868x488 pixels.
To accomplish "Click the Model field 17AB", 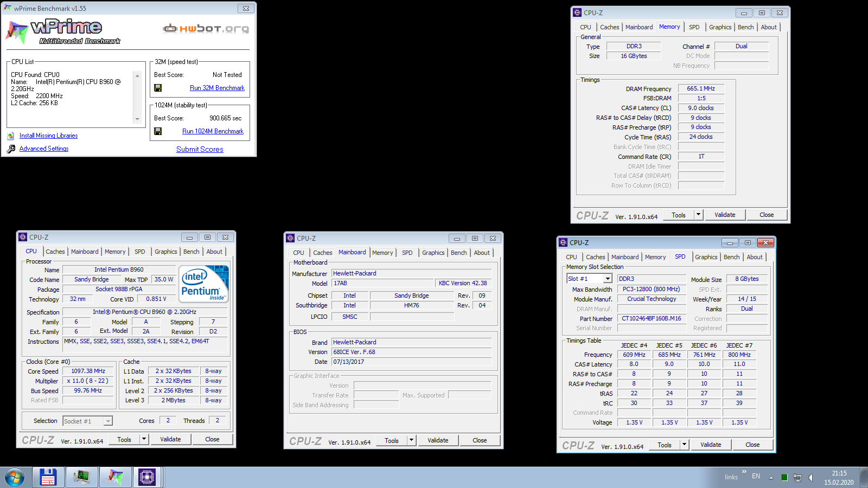I will 383,283.
